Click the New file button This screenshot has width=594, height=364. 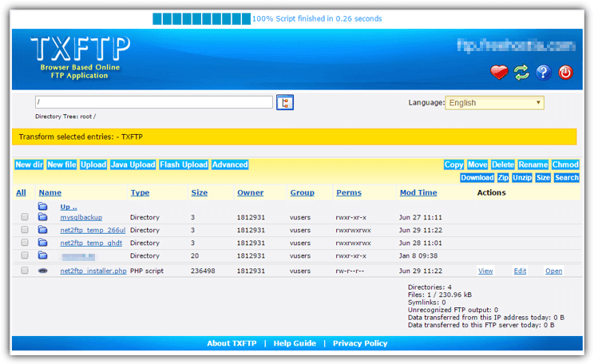61,164
